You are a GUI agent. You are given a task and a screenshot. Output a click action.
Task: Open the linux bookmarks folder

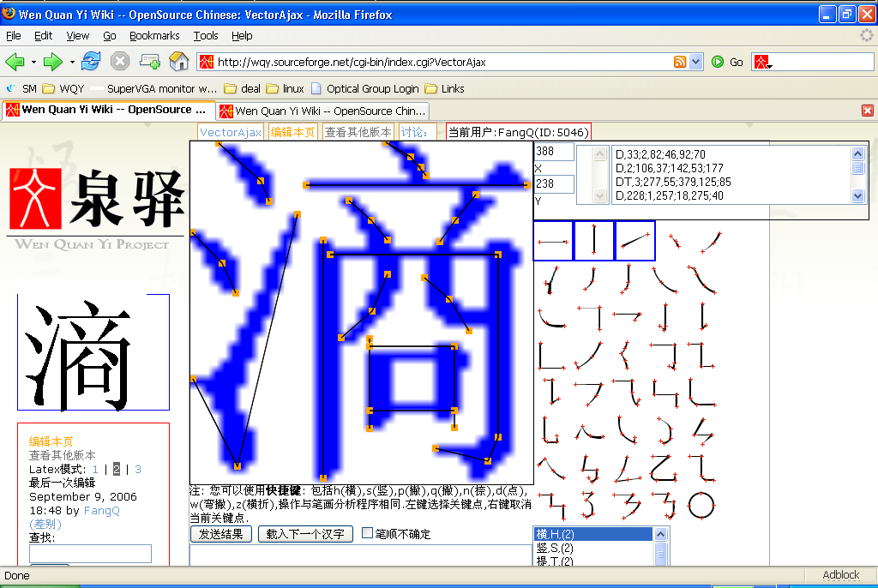(x=285, y=88)
